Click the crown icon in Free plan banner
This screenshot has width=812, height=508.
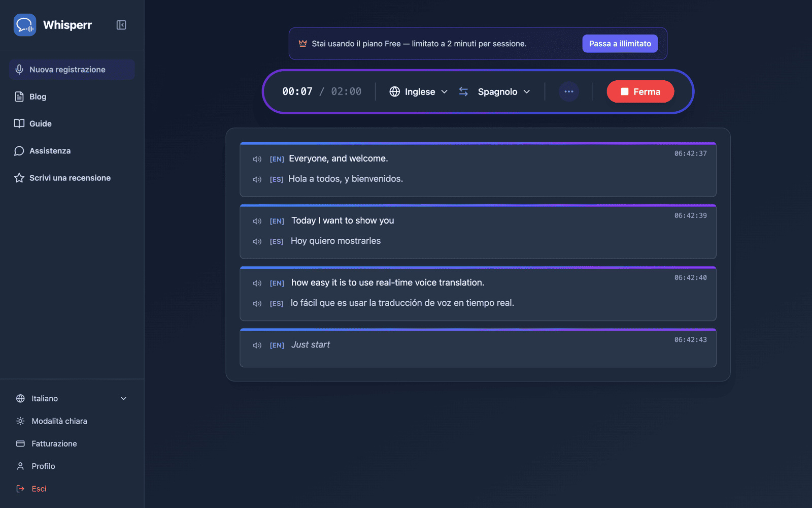coord(303,44)
